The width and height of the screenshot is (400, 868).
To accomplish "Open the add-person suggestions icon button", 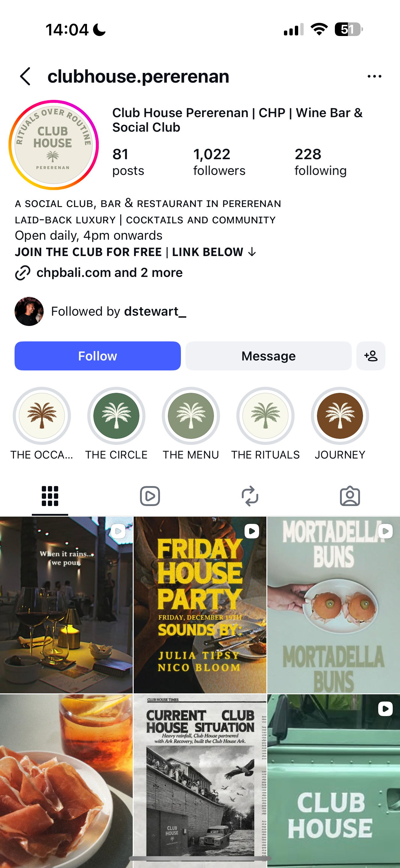I will click(371, 356).
